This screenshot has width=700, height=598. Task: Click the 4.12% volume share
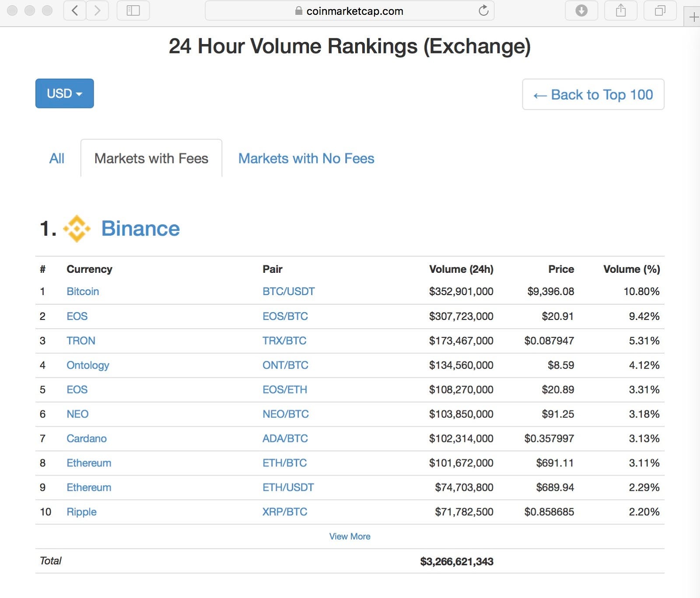[644, 365]
